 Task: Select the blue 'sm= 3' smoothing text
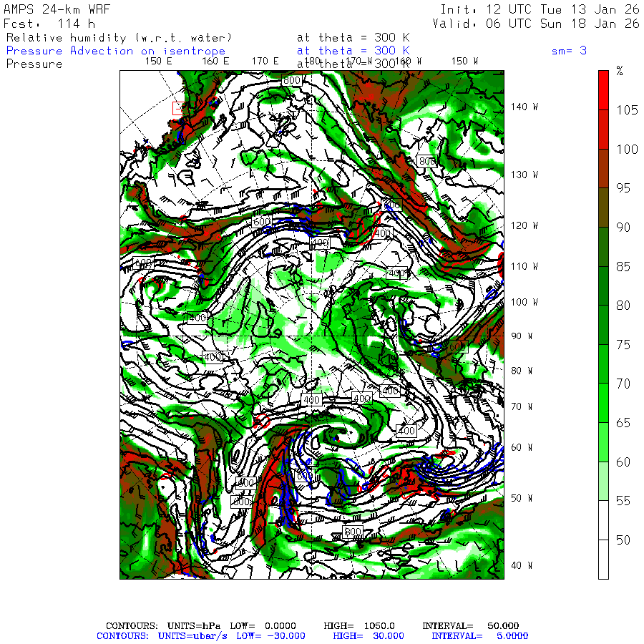(569, 51)
